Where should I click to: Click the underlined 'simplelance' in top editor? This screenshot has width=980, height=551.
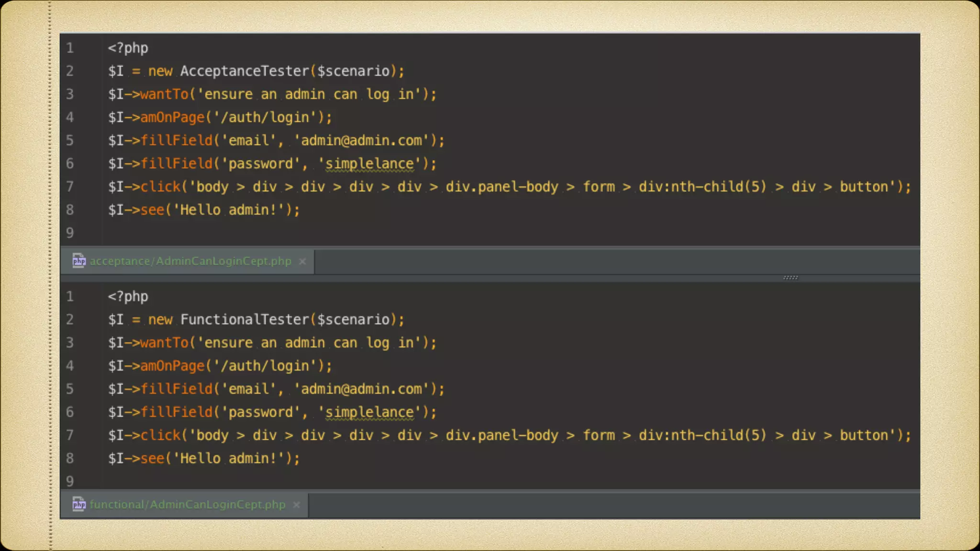pos(369,164)
